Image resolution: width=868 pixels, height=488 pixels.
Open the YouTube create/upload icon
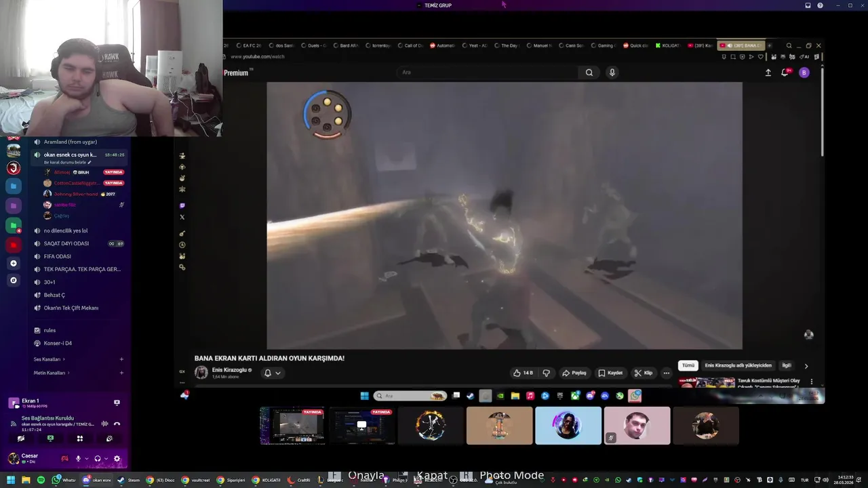[768, 73]
